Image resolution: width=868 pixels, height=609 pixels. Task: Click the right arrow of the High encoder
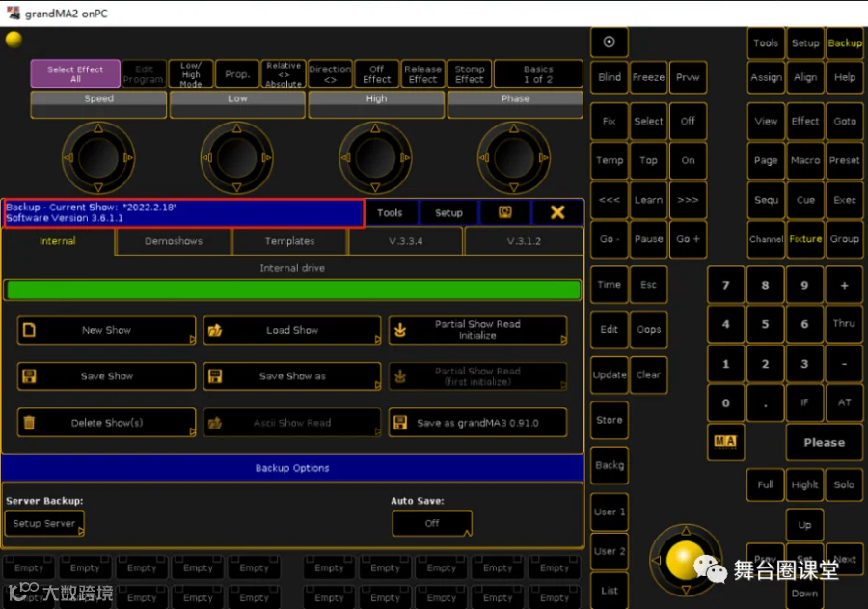point(405,158)
